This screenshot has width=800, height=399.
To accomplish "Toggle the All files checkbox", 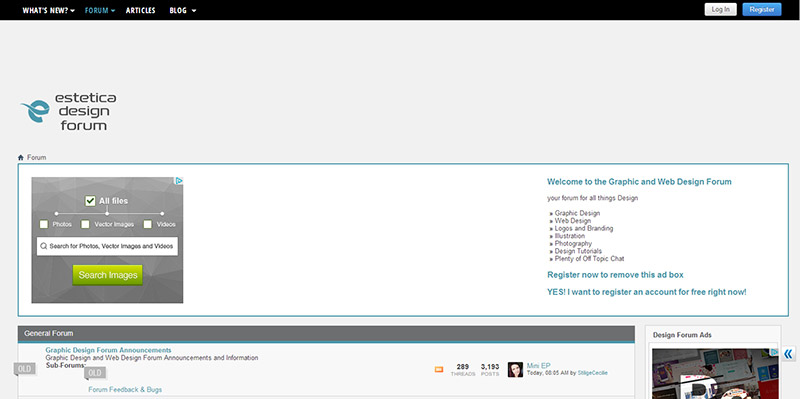I will pyautogui.click(x=90, y=201).
